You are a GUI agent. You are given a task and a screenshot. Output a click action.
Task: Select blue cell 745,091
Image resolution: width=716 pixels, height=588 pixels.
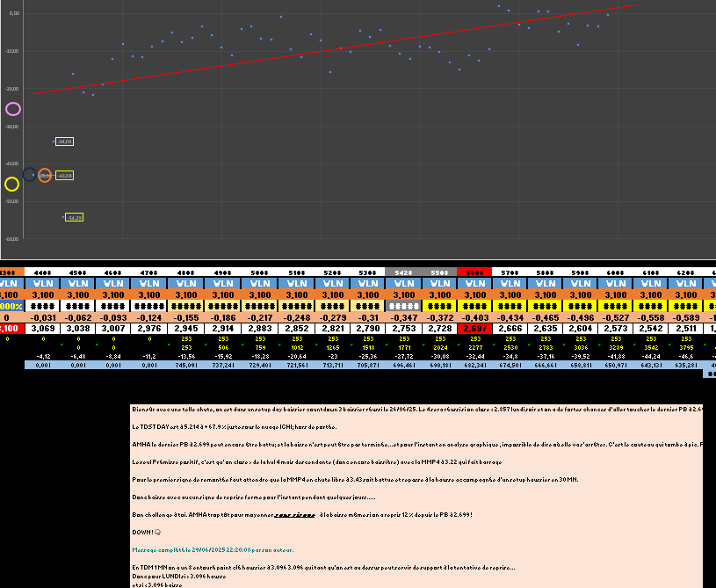pyautogui.click(x=186, y=365)
